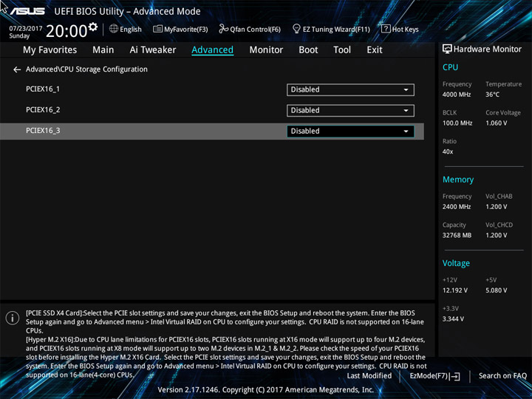The width and height of the screenshot is (532, 399).
Task: Show Hot Keys list
Action: click(405, 30)
